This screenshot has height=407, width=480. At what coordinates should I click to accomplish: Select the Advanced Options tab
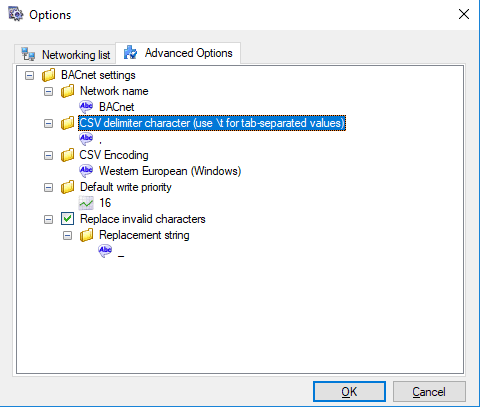click(x=178, y=53)
